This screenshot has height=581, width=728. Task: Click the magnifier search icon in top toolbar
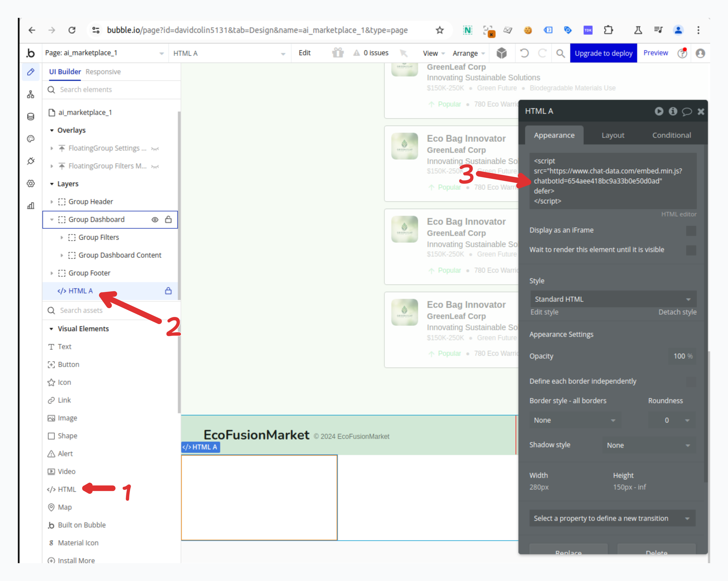point(560,53)
